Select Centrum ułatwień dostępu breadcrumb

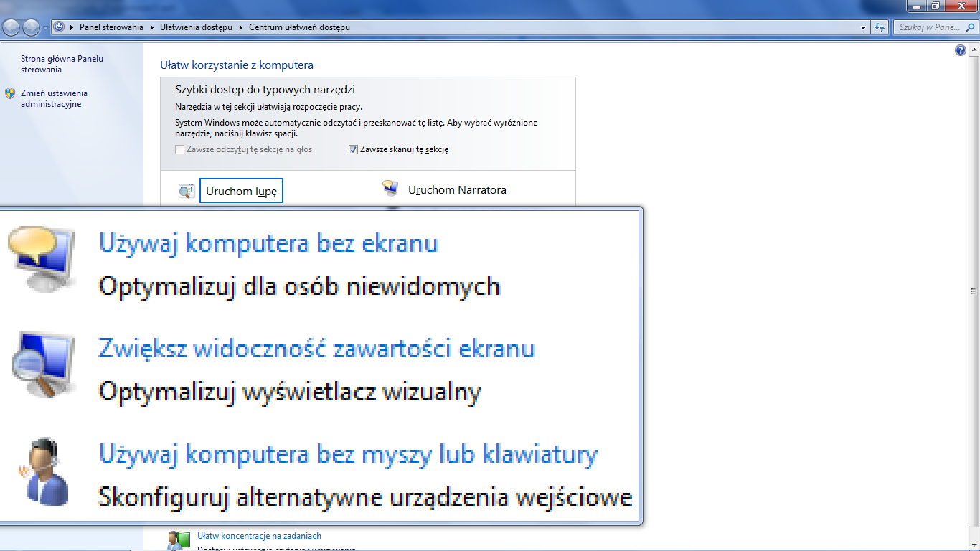tap(299, 27)
